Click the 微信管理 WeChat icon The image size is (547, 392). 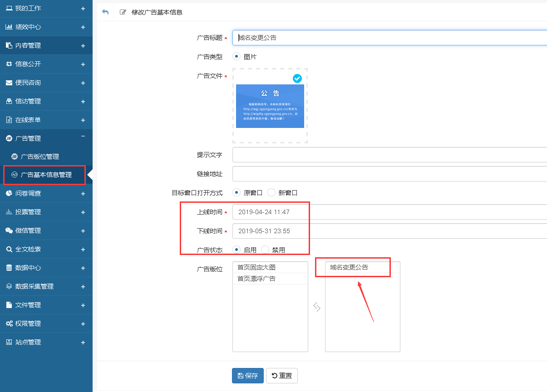coord(9,230)
